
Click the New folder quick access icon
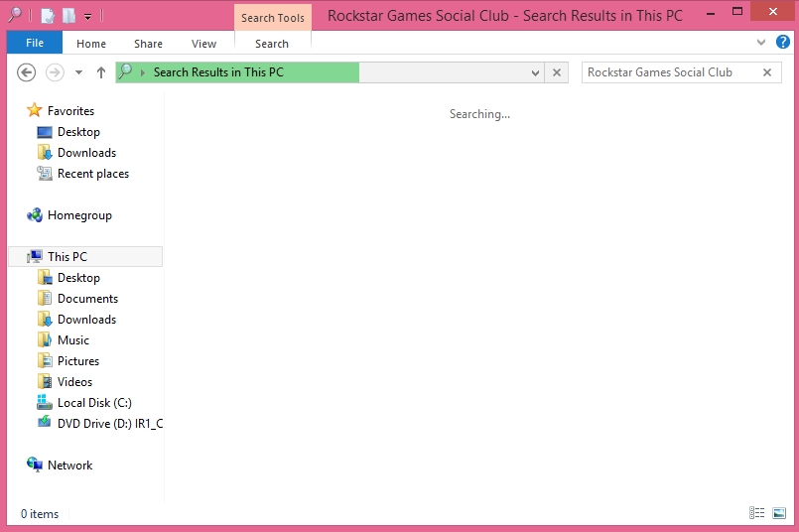68,16
